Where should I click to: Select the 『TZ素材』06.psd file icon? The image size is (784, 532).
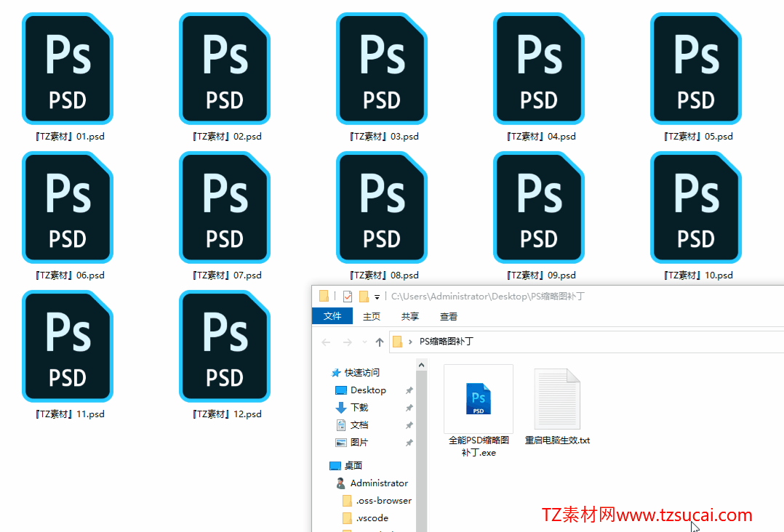68,207
